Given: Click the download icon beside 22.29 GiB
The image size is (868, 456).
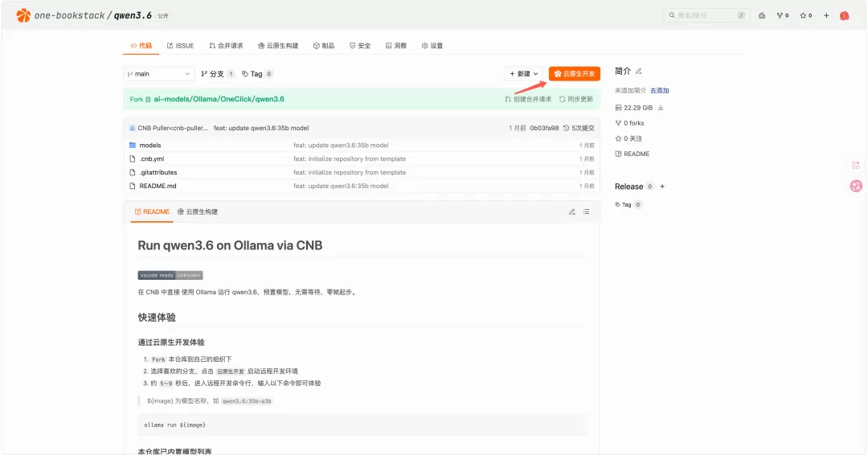Looking at the screenshot, I should point(661,108).
